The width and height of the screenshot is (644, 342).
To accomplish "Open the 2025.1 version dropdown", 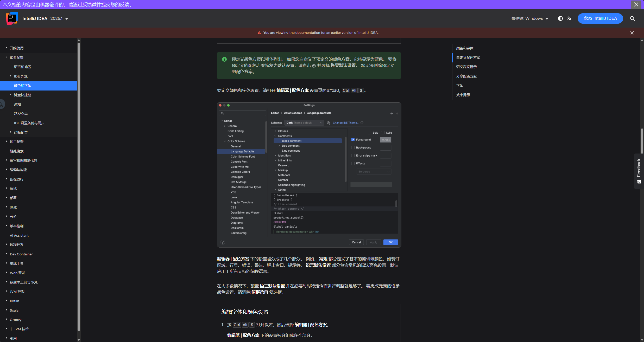I will [59, 18].
